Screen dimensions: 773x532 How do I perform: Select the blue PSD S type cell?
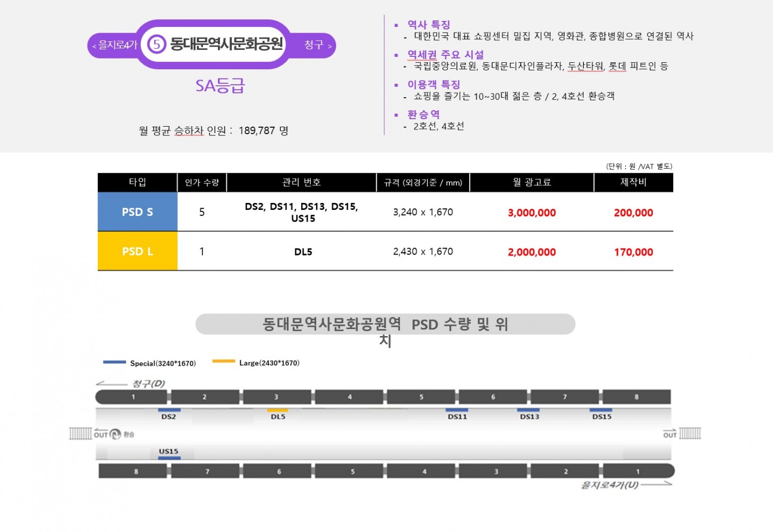pyautogui.click(x=137, y=212)
